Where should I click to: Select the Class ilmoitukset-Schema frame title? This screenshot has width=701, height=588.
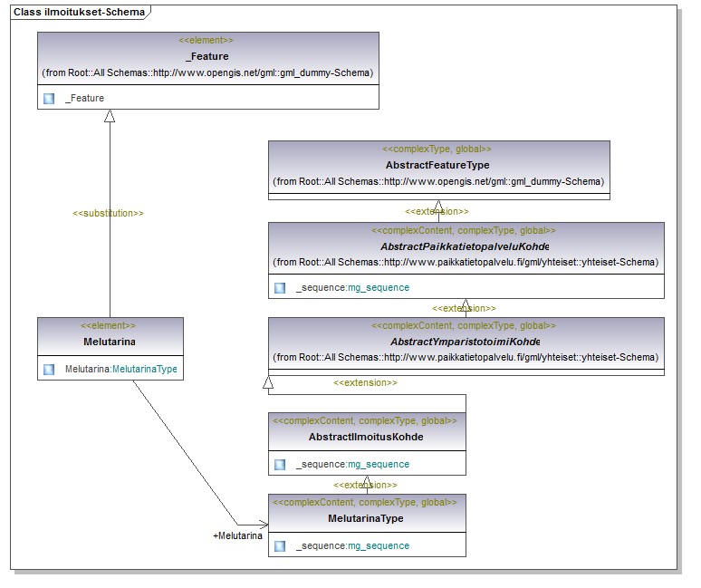[x=79, y=12]
